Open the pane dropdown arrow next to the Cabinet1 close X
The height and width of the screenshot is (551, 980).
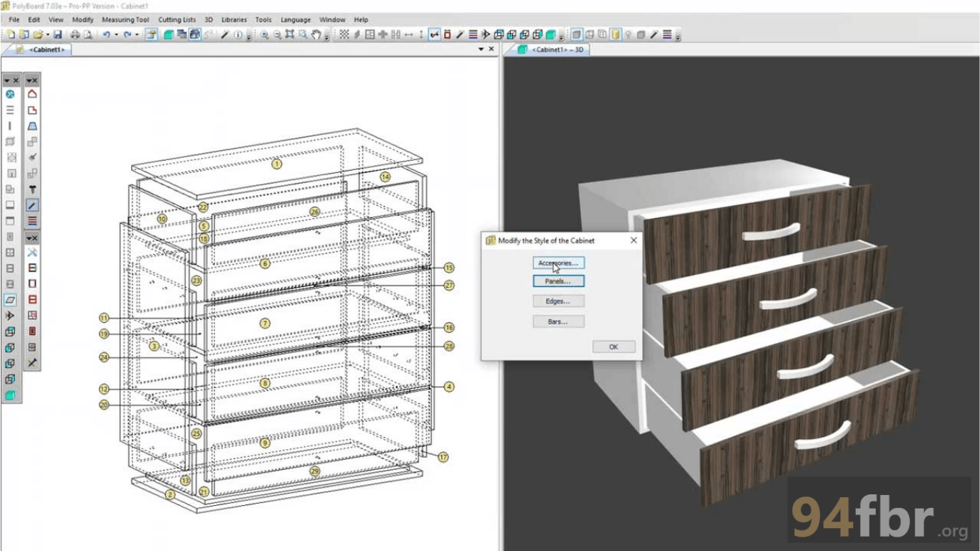481,50
